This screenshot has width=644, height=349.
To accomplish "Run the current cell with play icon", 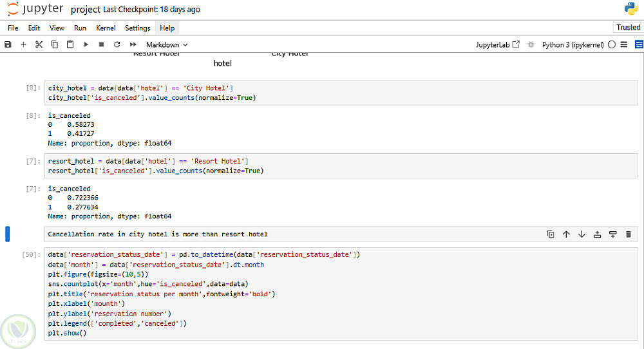I will point(86,44).
